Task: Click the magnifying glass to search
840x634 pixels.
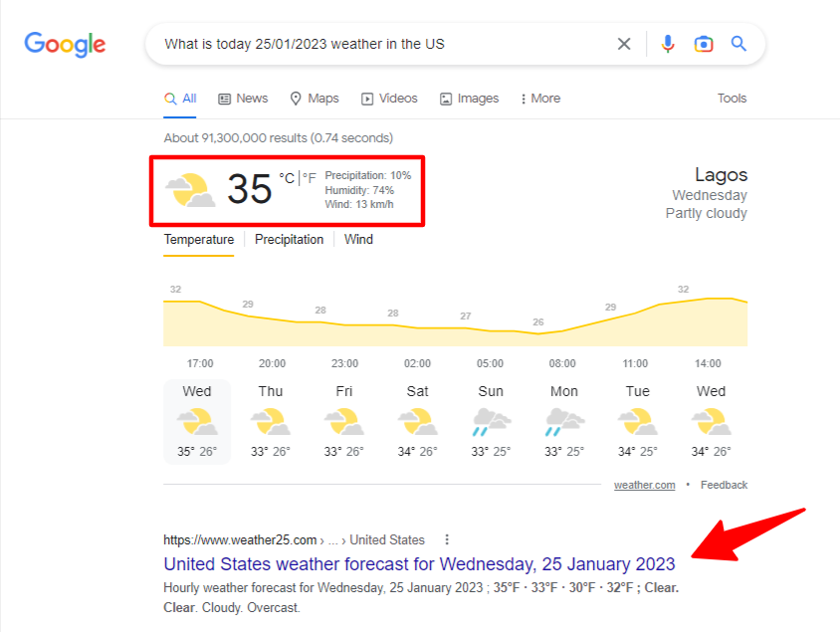Action: point(738,44)
